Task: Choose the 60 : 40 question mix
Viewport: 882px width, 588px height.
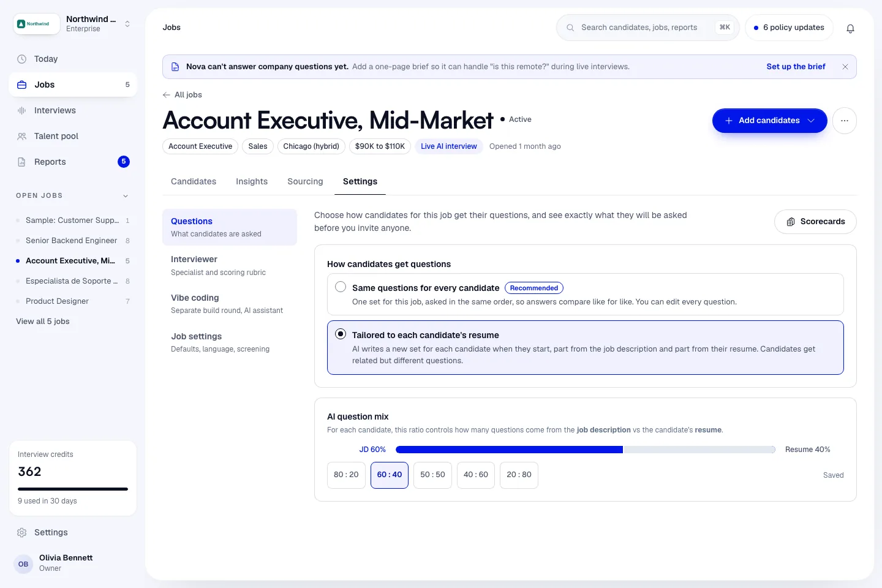Action: (x=390, y=475)
